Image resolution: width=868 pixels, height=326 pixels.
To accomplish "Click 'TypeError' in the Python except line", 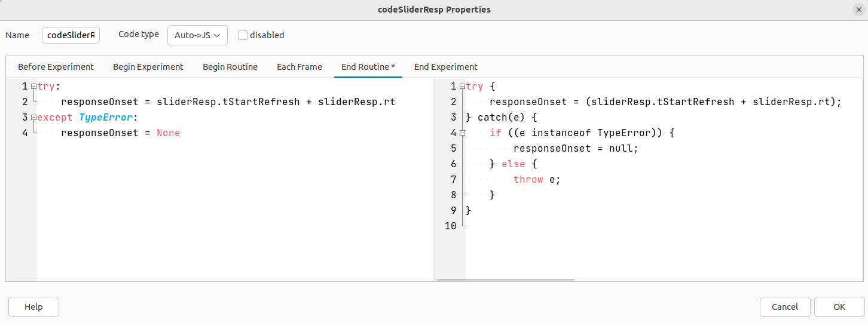I will click(x=105, y=117).
